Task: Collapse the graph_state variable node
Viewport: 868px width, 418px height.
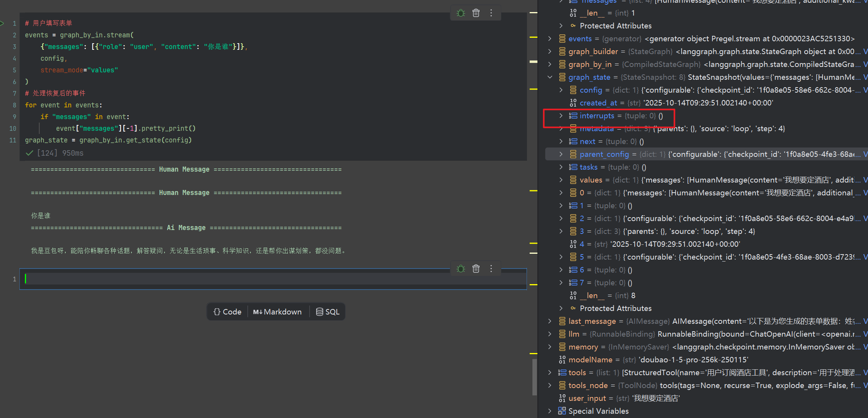Action: click(x=550, y=77)
